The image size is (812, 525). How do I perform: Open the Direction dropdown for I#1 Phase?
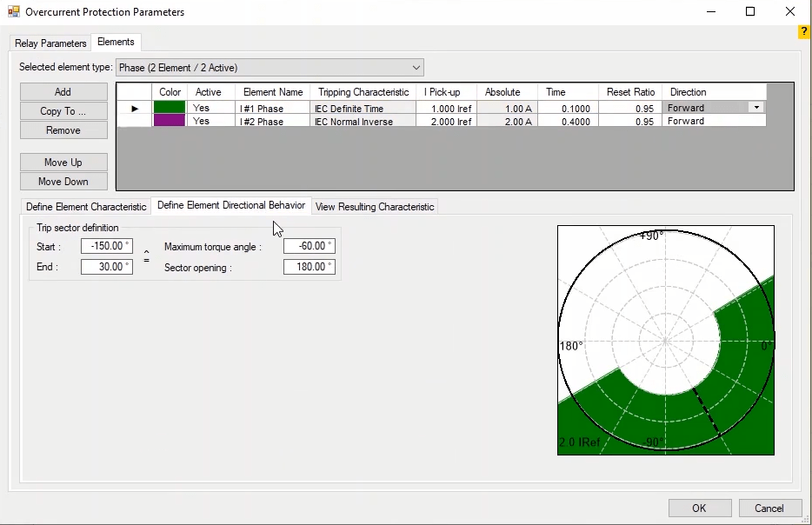coord(756,108)
